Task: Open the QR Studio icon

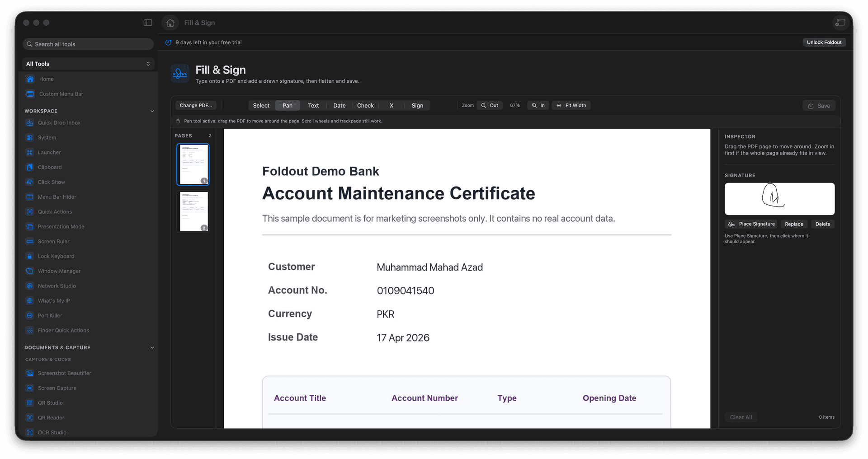Action: click(x=29, y=403)
